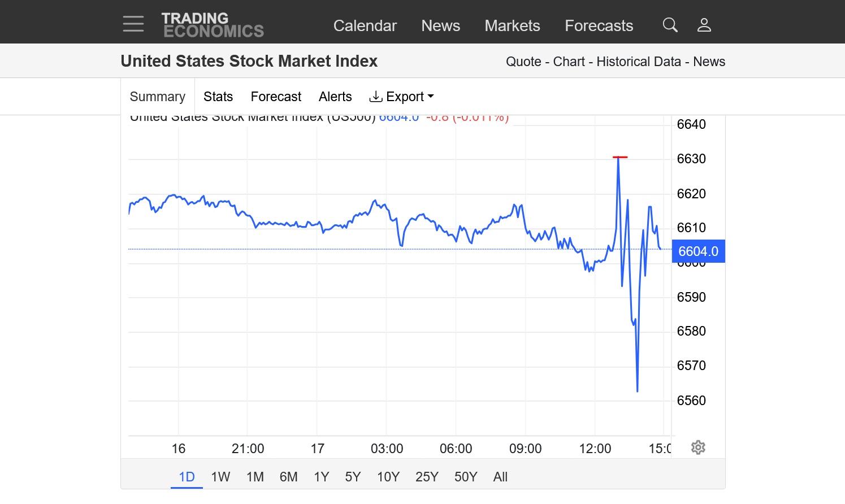Switch to the Stats tab

tap(218, 97)
